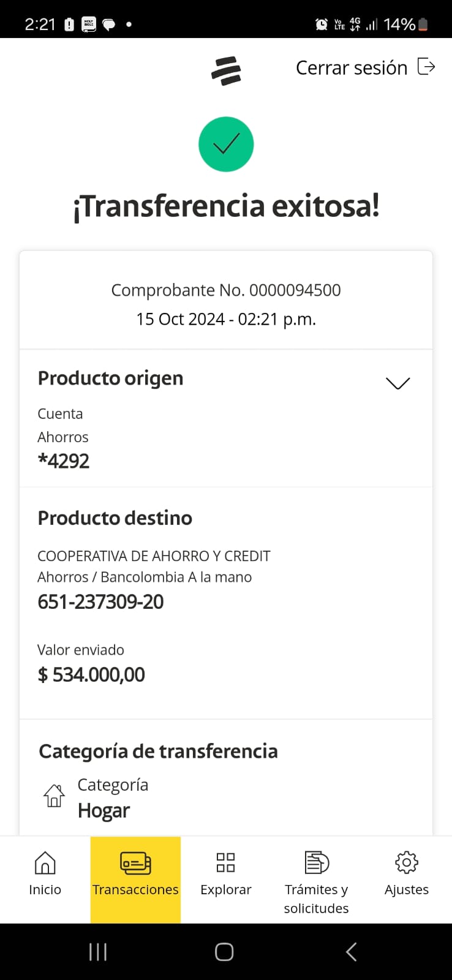Tap destination account number 651-237309-20
The width and height of the screenshot is (452, 980).
click(x=101, y=602)
